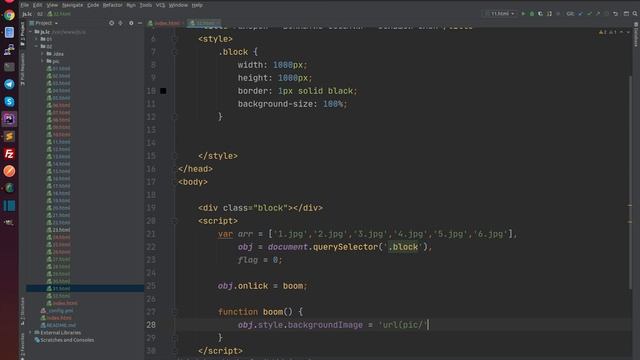Open the Help menu
Image resolution: width=640 pixels, height=360 pixels.
point(197,5)
